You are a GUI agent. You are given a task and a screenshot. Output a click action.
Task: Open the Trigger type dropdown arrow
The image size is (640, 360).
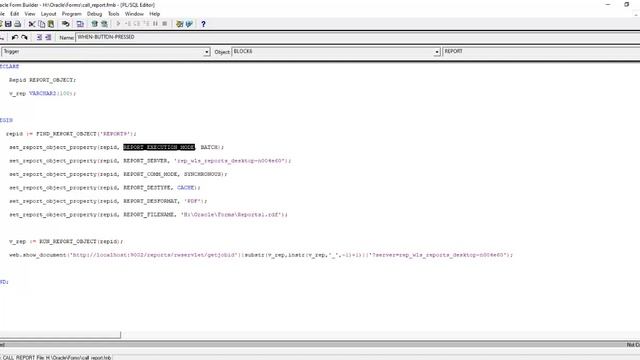(x=207, y=52)
